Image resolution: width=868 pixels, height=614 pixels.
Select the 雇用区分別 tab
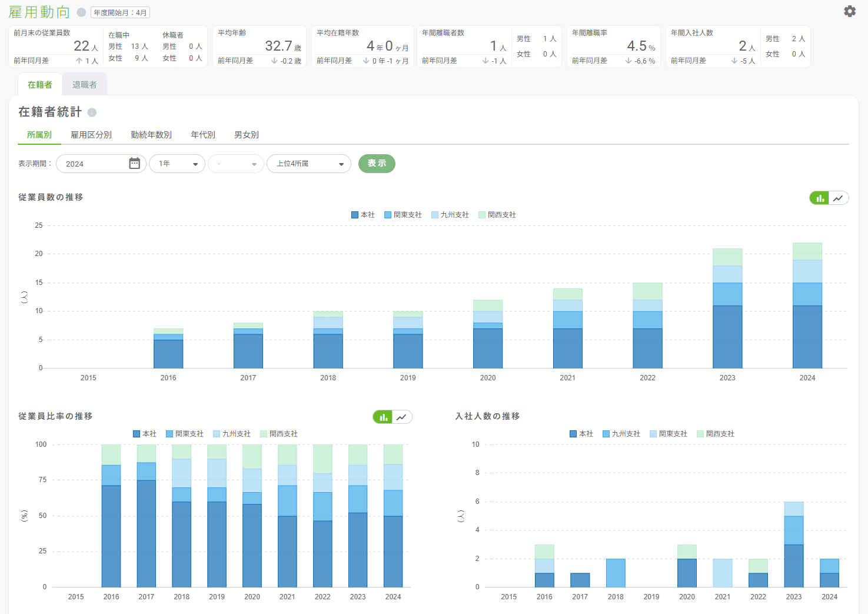[91, 135]
